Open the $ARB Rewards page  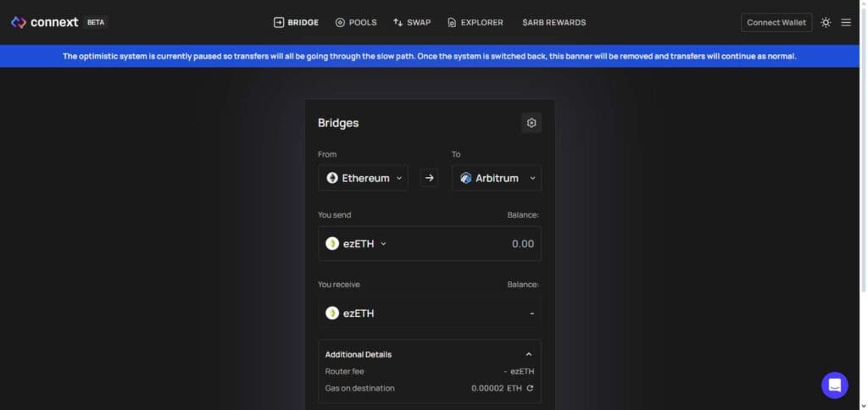[x=554, y=23]
